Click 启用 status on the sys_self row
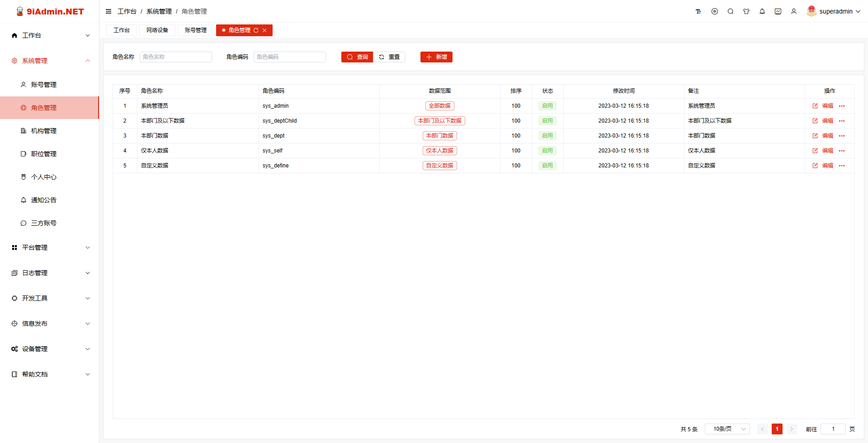This screenshot has height=443, width=868. click(x=547, y=150)
